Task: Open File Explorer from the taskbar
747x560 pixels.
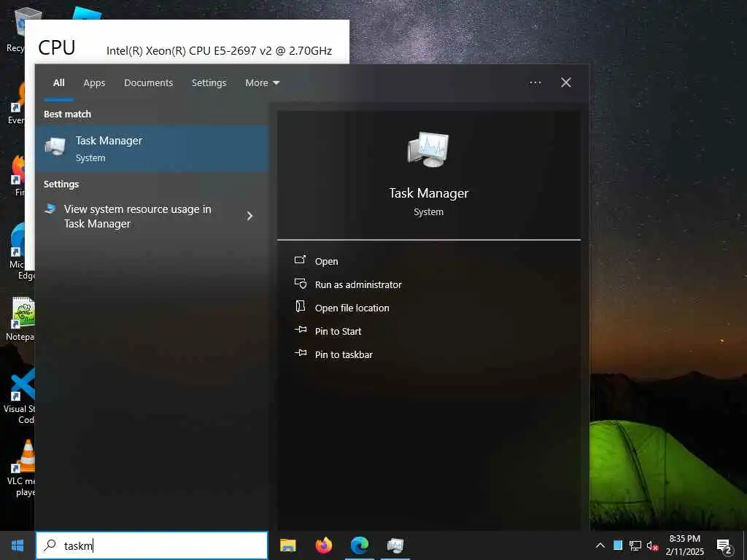Action: 287,545
